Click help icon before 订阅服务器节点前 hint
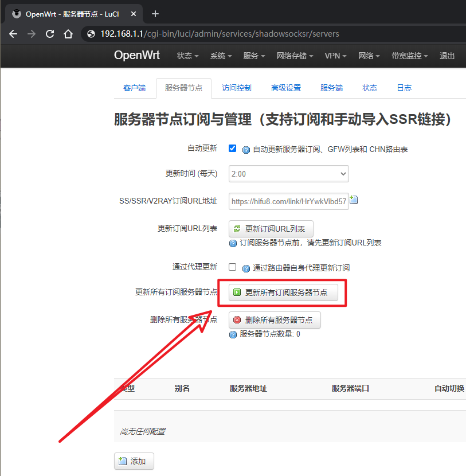Viewport: 466px width, 476px height. [233, 244]
